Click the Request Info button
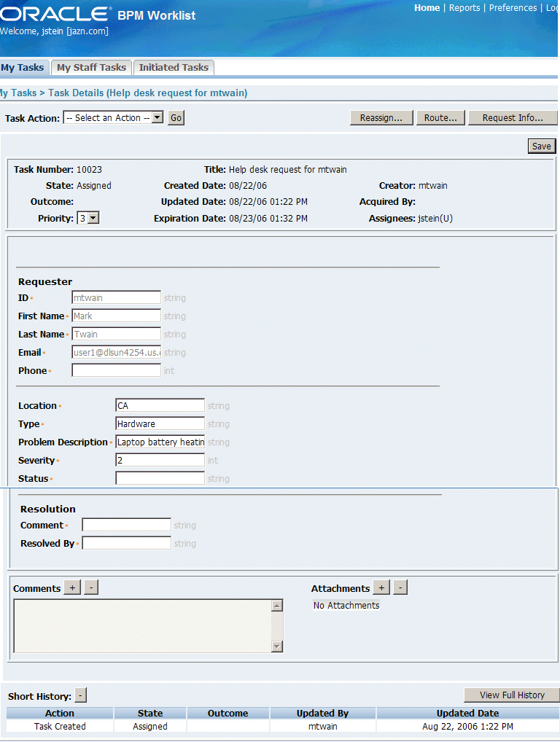This screenshot has width=560, height=742. coord(513,118)
